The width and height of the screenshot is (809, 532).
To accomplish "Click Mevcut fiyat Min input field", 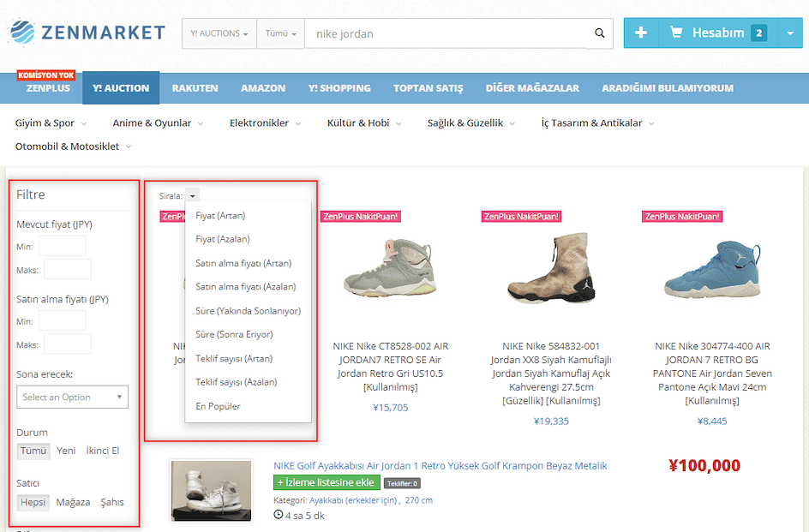I will (63, 246).
